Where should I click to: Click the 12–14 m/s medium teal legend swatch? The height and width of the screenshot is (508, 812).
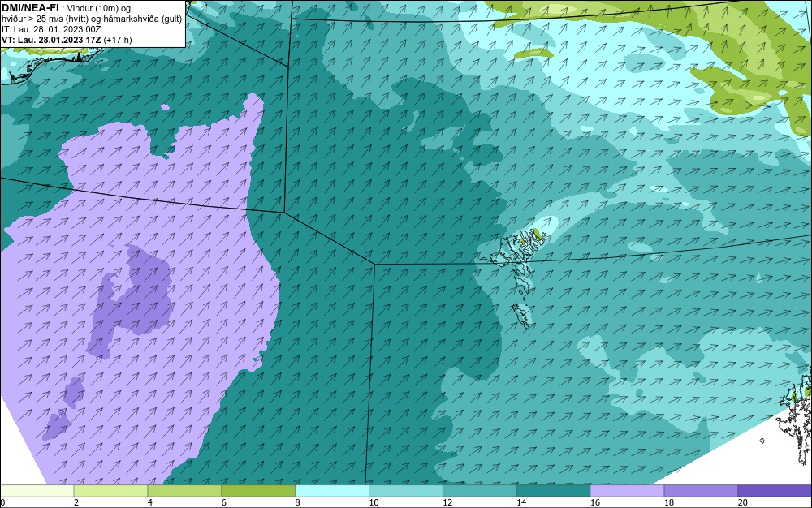click(x=480, y=491)
